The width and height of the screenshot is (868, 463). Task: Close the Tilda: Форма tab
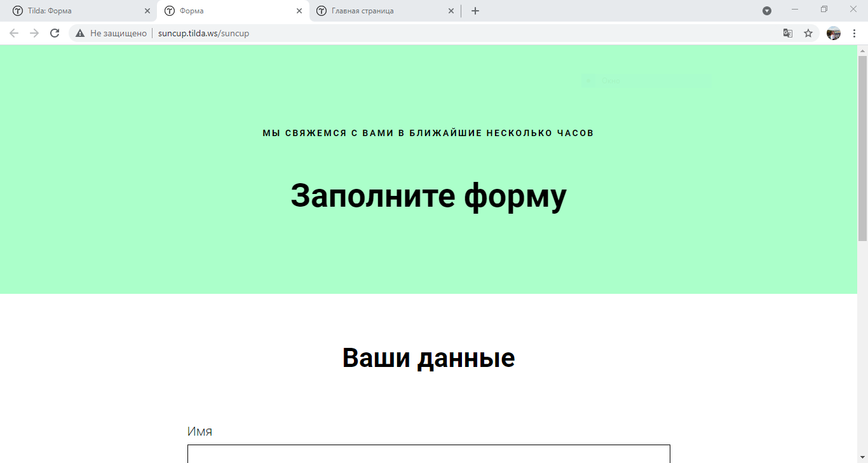tap(147, 11)
